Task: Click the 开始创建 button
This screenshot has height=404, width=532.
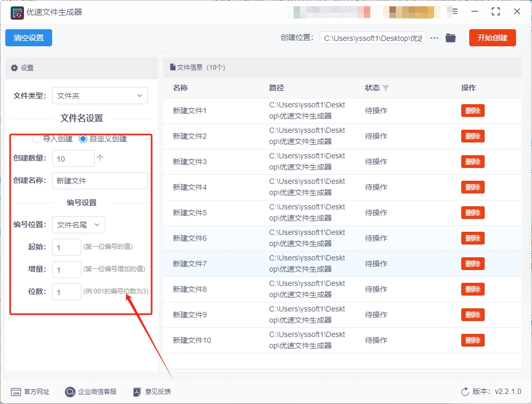Action: (x=492, y=38)
